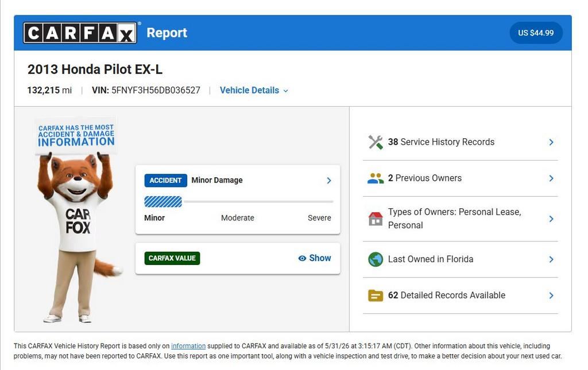
Task: Show the CARFAX value
Action: coord(315,258)
